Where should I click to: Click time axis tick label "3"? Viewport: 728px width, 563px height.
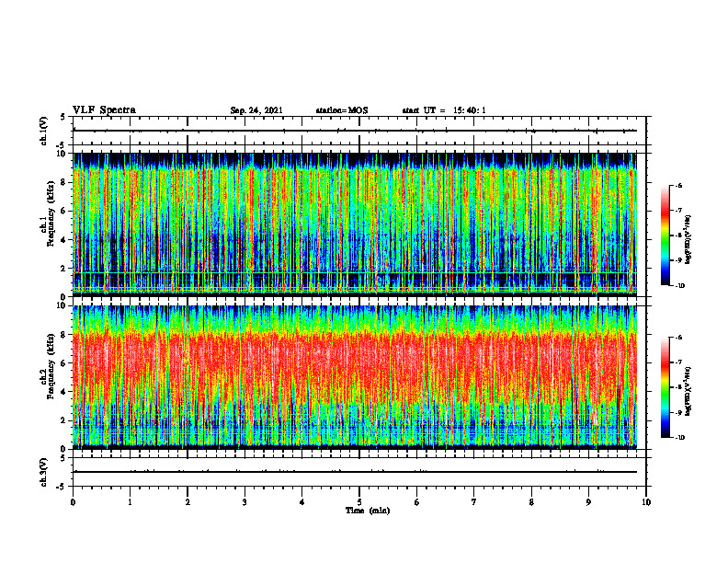[x=245, y=502]
